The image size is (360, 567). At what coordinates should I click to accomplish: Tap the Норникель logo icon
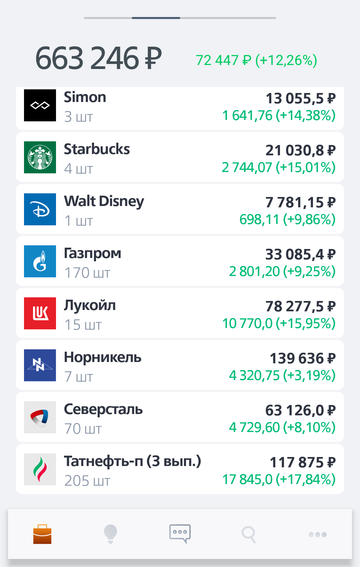pos(40,365)
